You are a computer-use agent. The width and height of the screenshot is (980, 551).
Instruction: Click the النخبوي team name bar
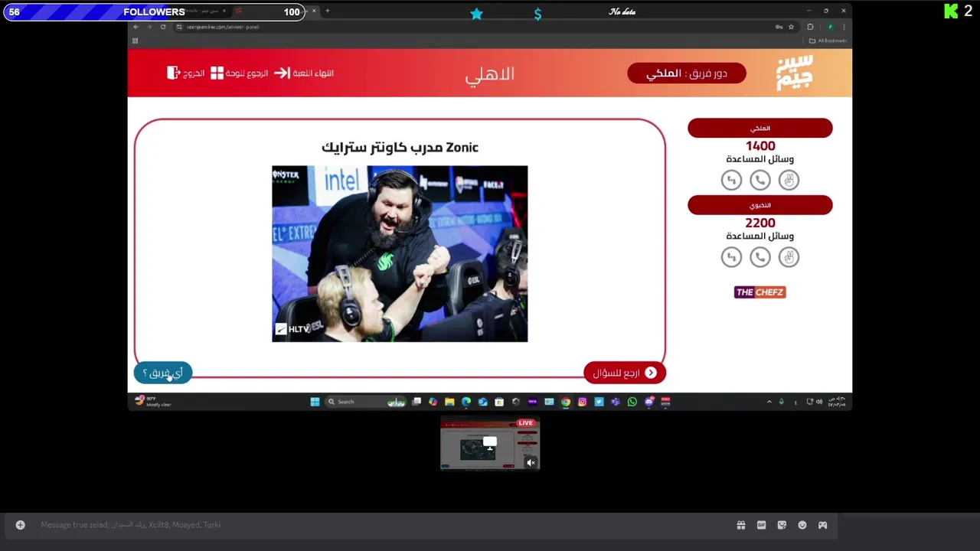759,205
